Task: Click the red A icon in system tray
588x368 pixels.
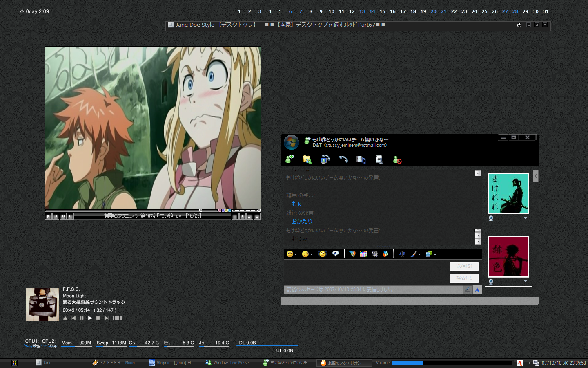Action: [x=520, y=363]
